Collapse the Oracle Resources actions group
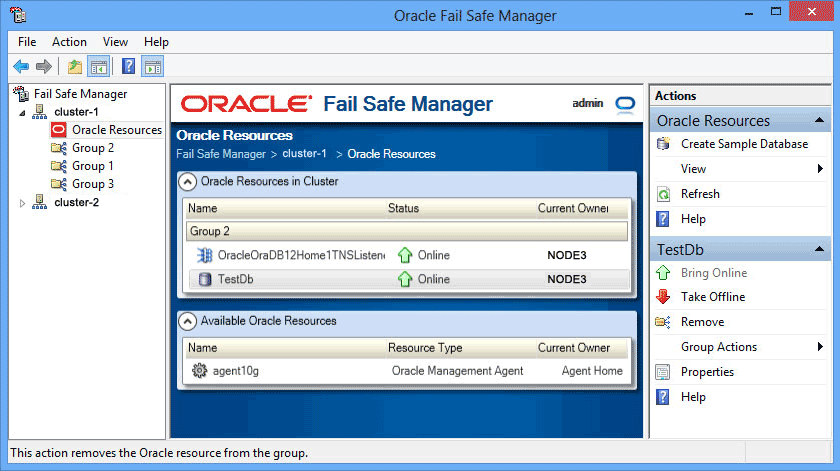Image resolution: width=840 pixels, height=471 pixels. (x=819, y=120)
